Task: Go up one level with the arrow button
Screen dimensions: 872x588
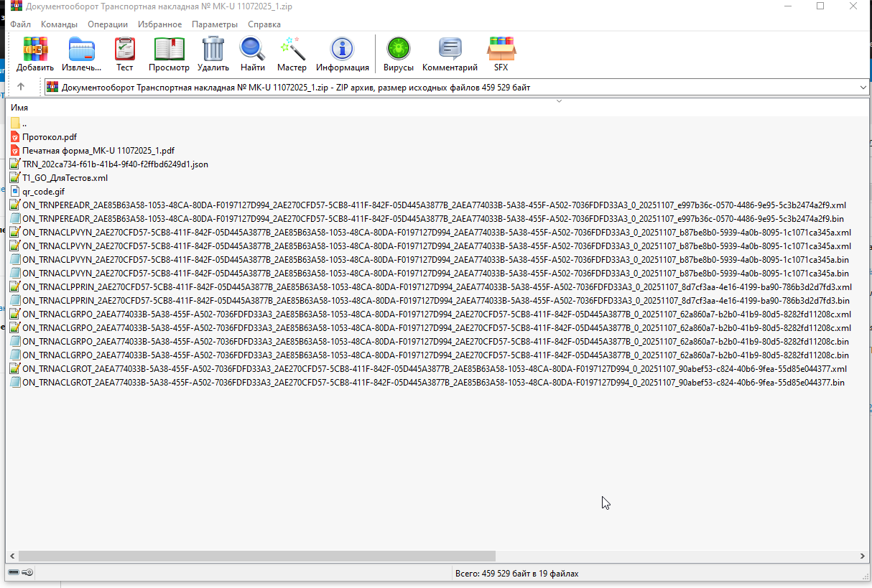Action: click(21, 87)
